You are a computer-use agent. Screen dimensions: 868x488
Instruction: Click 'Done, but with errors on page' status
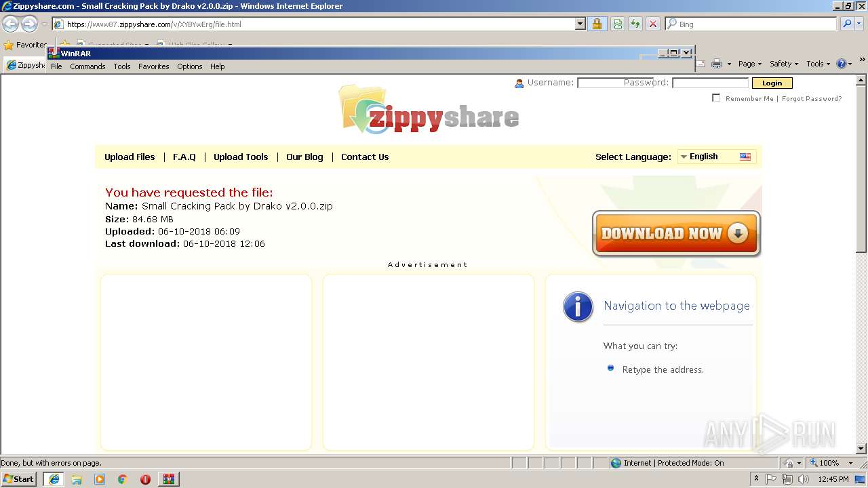[x=51, y=463]
